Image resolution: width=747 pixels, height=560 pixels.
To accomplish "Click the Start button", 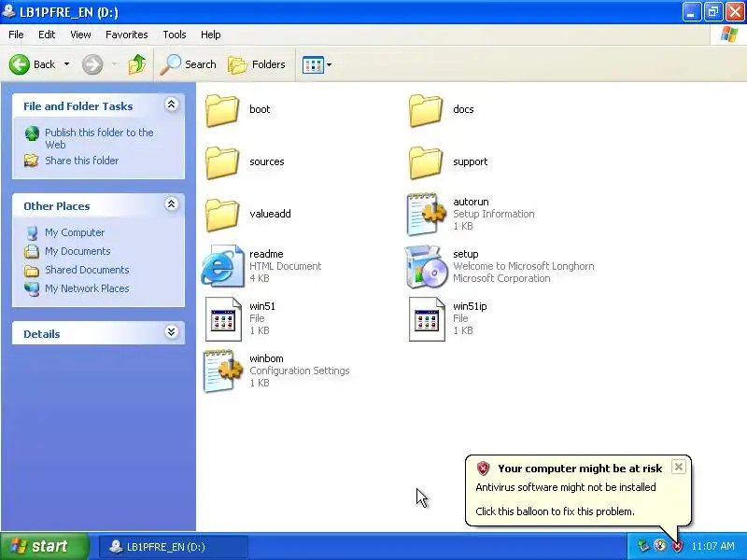I will [x=45, y=546].
